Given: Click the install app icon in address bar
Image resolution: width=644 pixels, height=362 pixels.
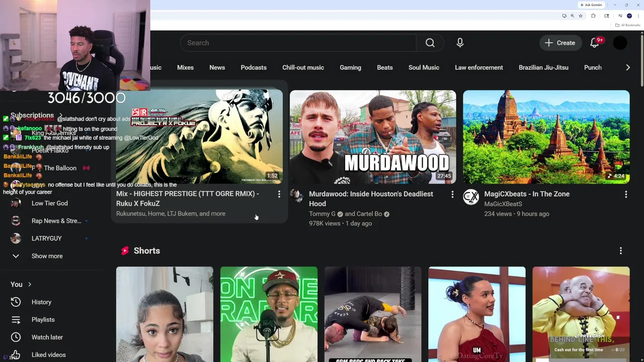Looking at the screenshot, I should pos(565,16).
